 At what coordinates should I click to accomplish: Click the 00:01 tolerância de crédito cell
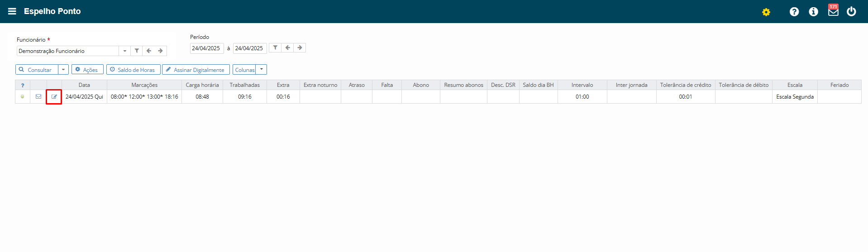point(686,97)
